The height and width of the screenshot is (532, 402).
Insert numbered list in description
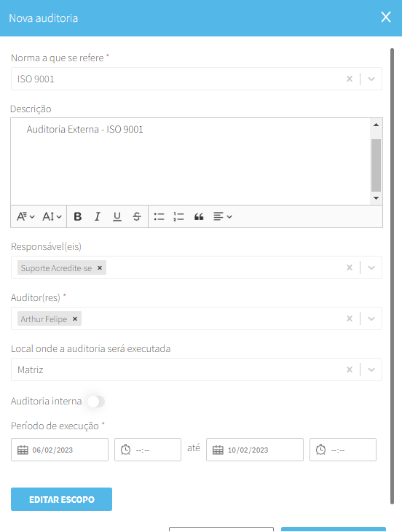coord(178,216)
